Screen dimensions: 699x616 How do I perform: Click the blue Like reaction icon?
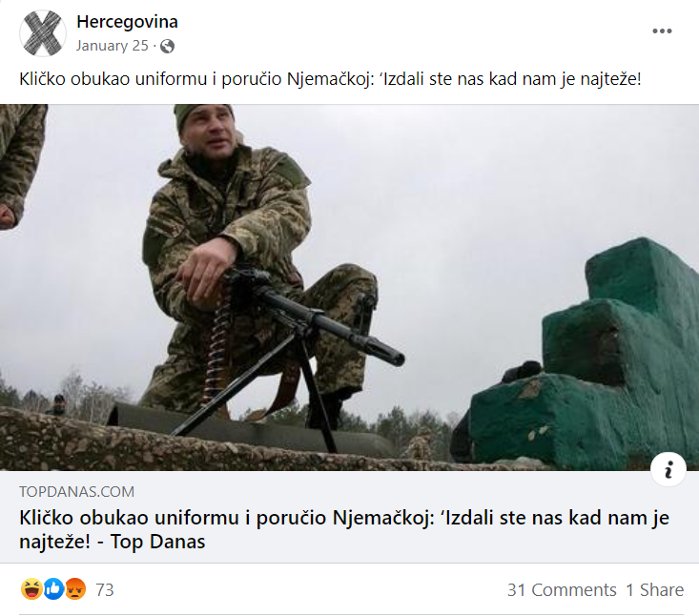point(53,589)
